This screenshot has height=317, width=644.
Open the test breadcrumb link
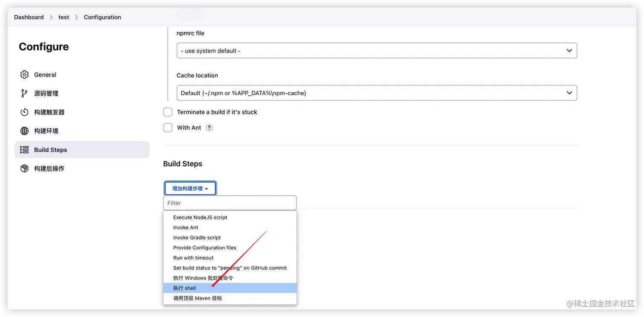64,17
